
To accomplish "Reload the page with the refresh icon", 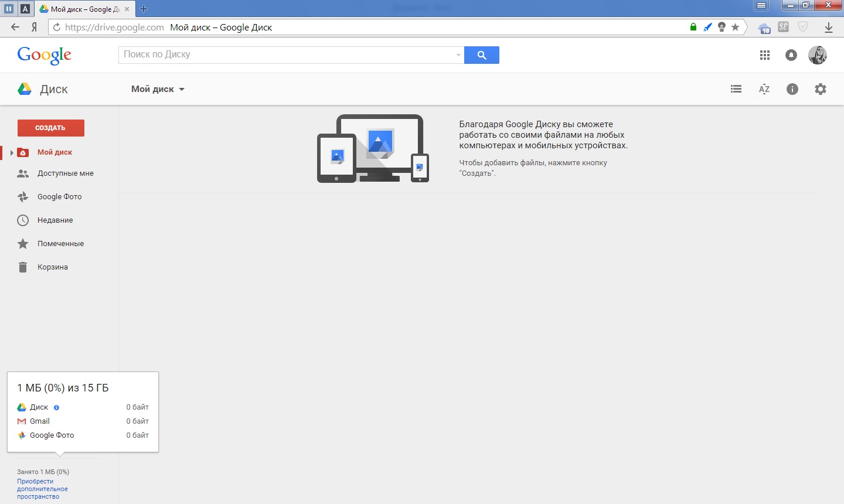I will point(57,27).
